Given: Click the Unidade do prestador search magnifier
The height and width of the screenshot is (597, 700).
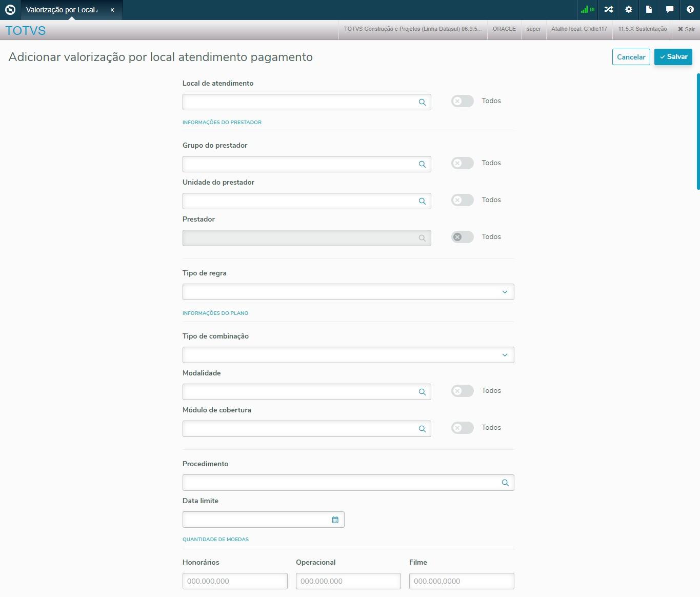Looking at the screenshot, I should [422, 201].
